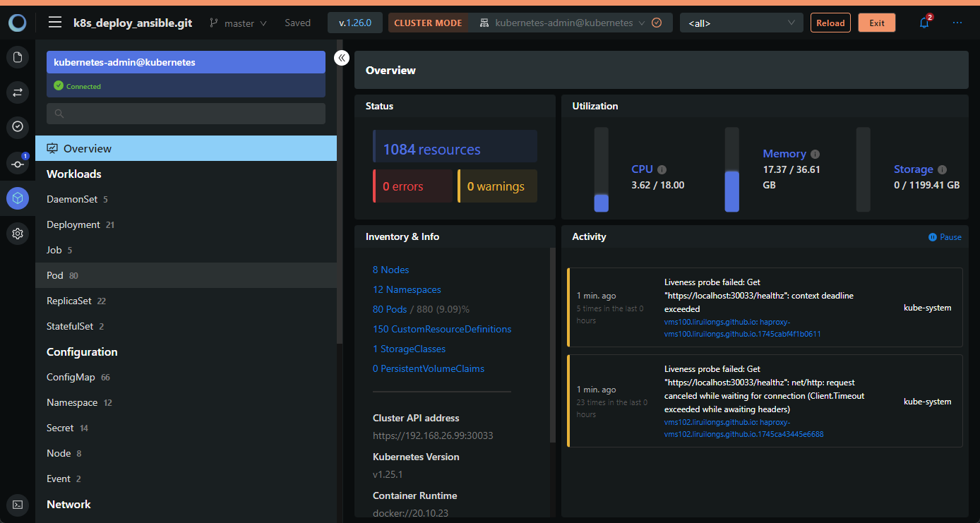The image size is (980, 523).
Task: Open the 80 Pods link
Action: [x=390, y=309]
